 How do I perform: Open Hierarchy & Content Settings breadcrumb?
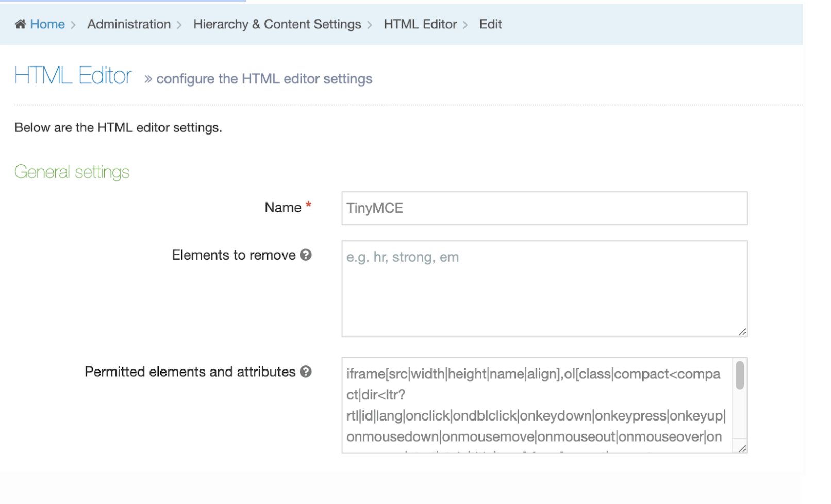click(277, 24)
